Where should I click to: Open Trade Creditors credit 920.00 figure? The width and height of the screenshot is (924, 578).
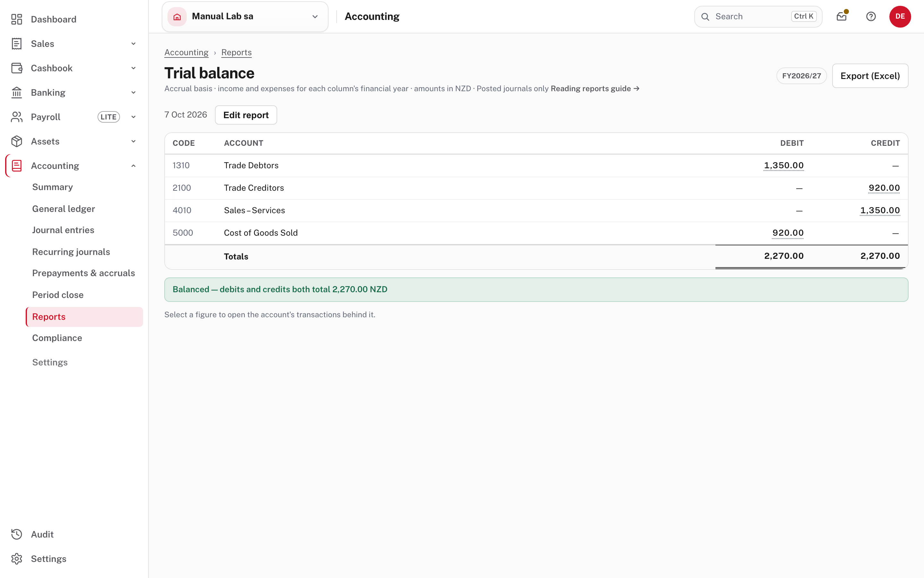[x=884, y=188]
